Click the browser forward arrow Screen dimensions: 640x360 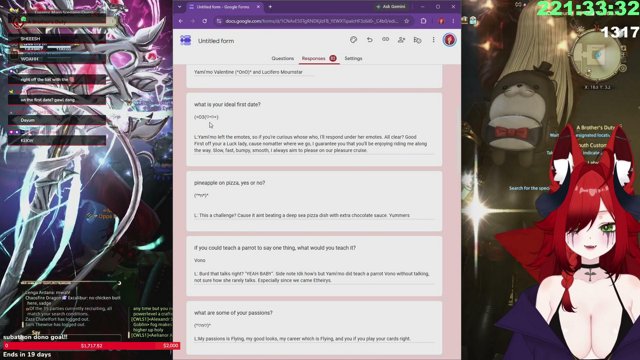(x=193, y=21)
